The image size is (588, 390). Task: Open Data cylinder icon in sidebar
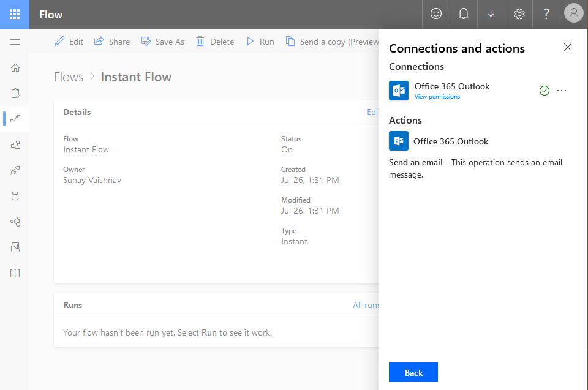click(15, 196)
